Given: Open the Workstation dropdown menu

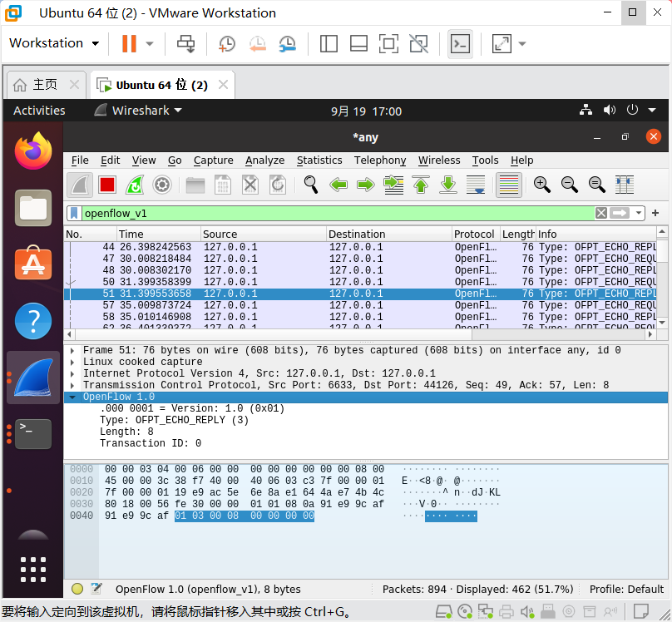Looking at the screenshot, I should [54, 43].
